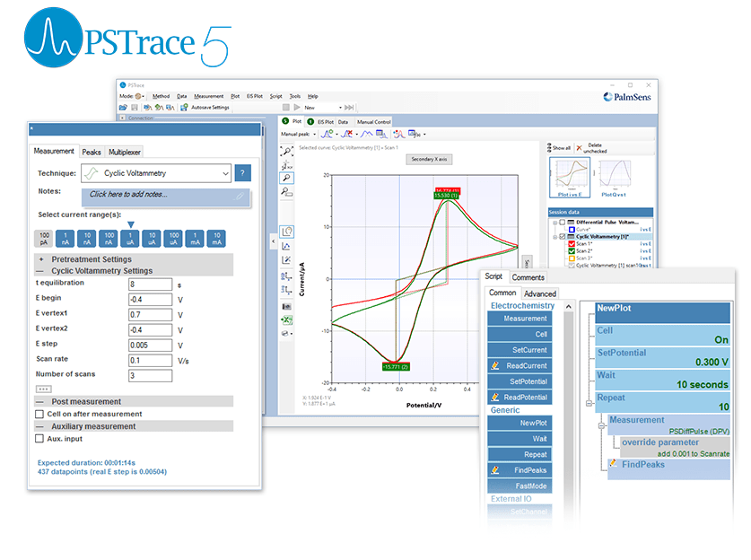Check the Differential Pulse Voltammetry session checkbox
Viewport: 751px width, 560px height.
(563, 223)
